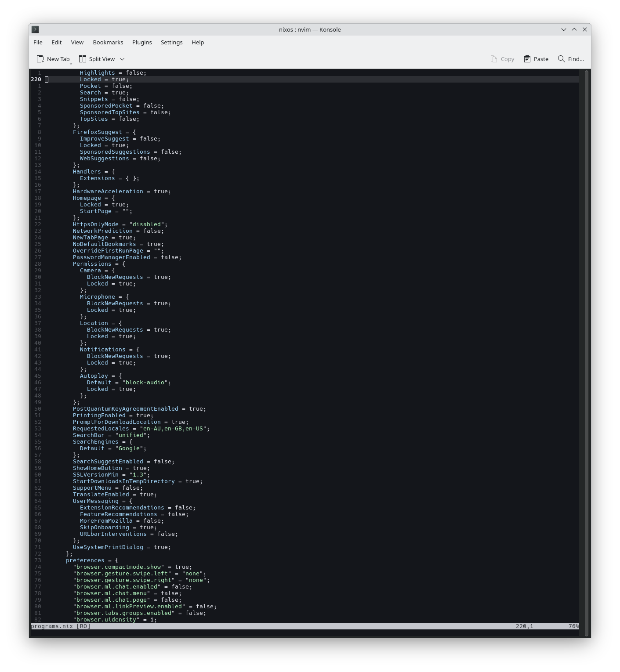
Task: Click the 'SearchBar = "unified";' line
Action: coord(111,435)
